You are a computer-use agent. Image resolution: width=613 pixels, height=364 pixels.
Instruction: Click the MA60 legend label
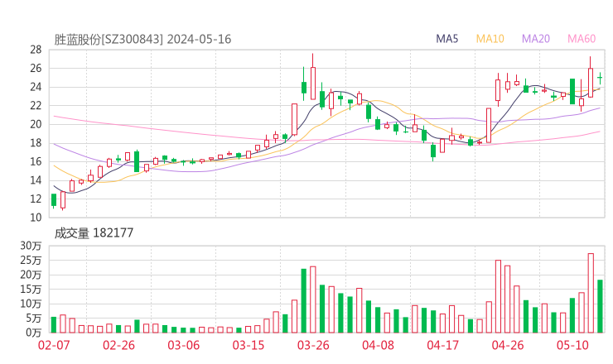pyautogui.click(x=582, y=39)
